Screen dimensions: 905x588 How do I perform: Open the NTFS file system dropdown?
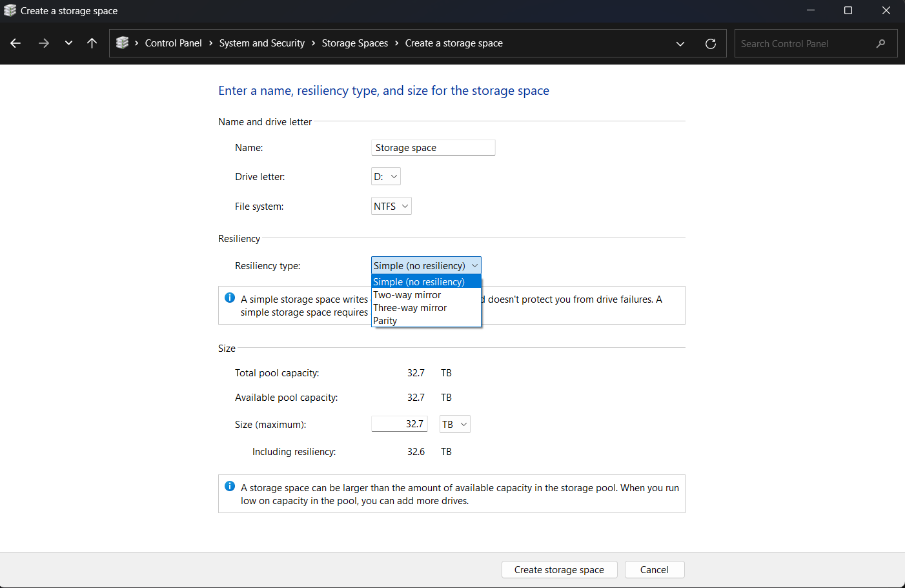pyautogui.click(x=391, y=207)
